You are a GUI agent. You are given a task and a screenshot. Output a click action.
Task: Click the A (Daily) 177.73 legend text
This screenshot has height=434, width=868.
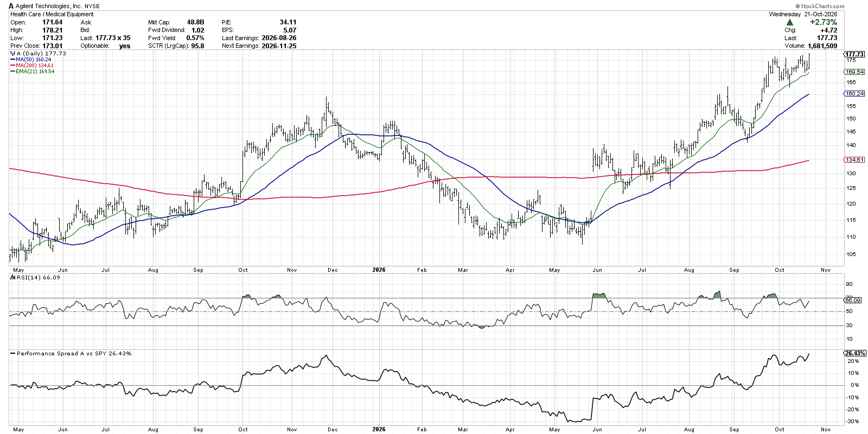41,54
